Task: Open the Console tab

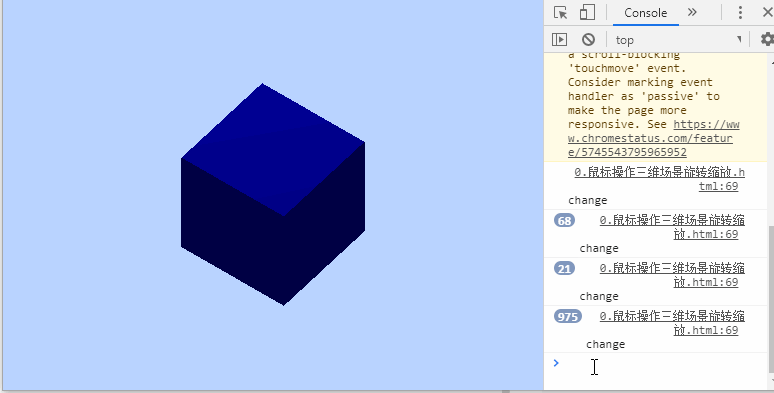Action: click(646, 13)
